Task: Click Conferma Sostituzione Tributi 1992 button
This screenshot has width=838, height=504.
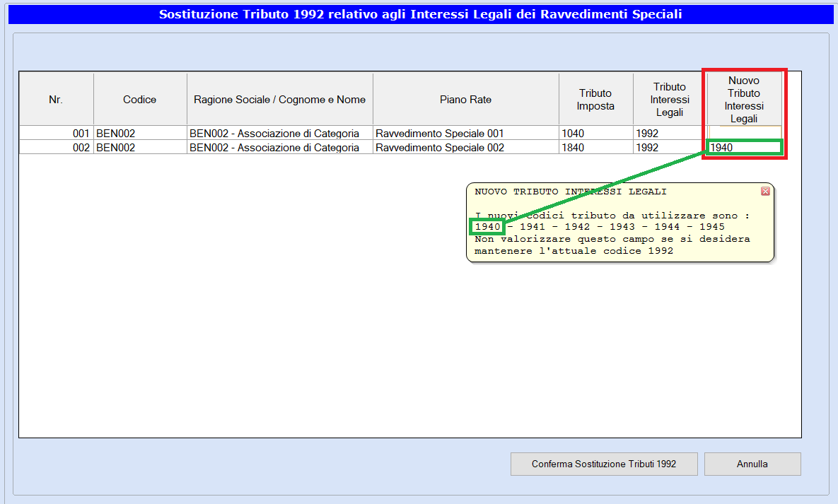Action: pos(604,464)
